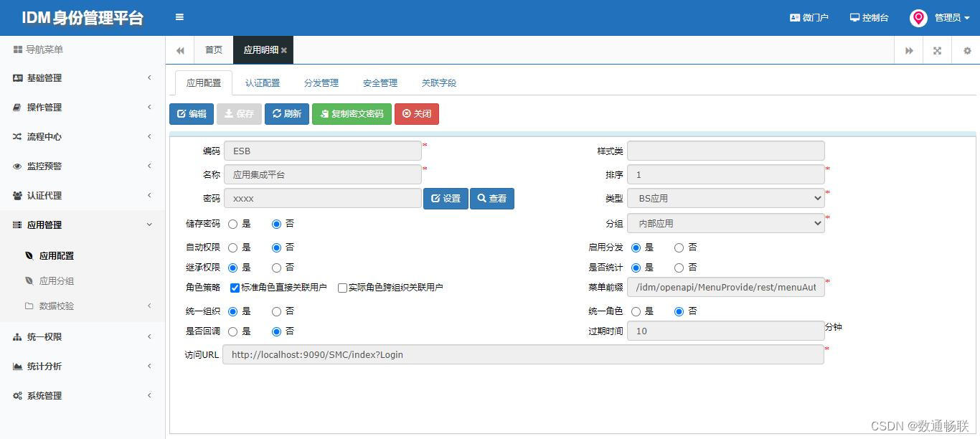Toggle the hamburger sidebar menu icon
The image size is (980, 439).
[x=179, y=17]
